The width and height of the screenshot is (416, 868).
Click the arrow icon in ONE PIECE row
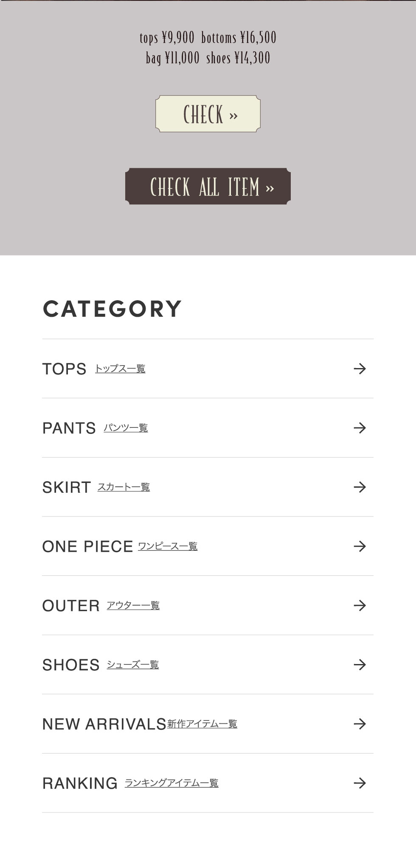click(x=360, y=546)
